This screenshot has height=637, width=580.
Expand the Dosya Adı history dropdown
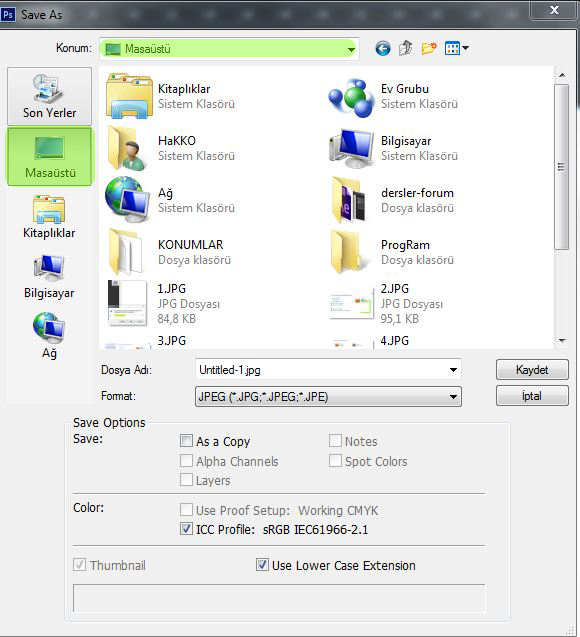point(453,370)
